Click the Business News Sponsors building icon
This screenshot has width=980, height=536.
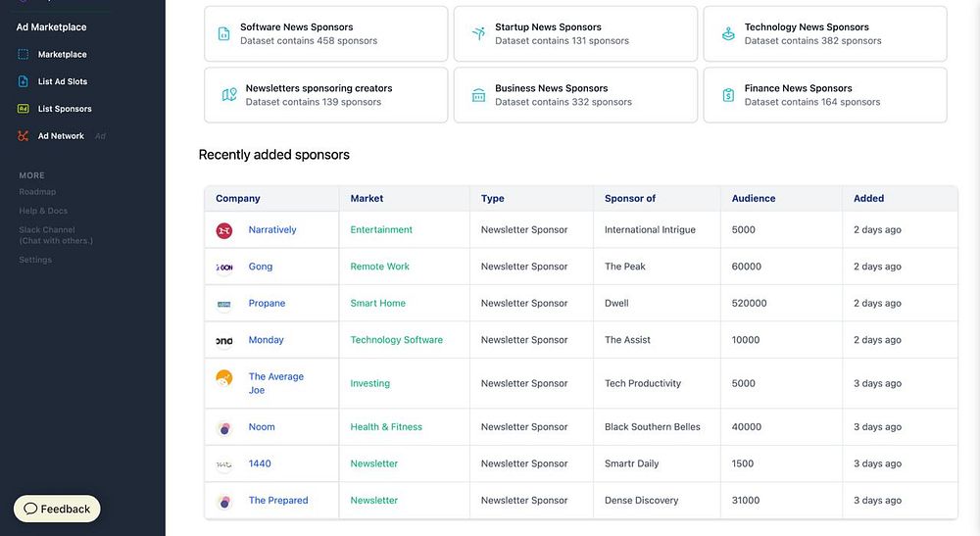(478, 95)
